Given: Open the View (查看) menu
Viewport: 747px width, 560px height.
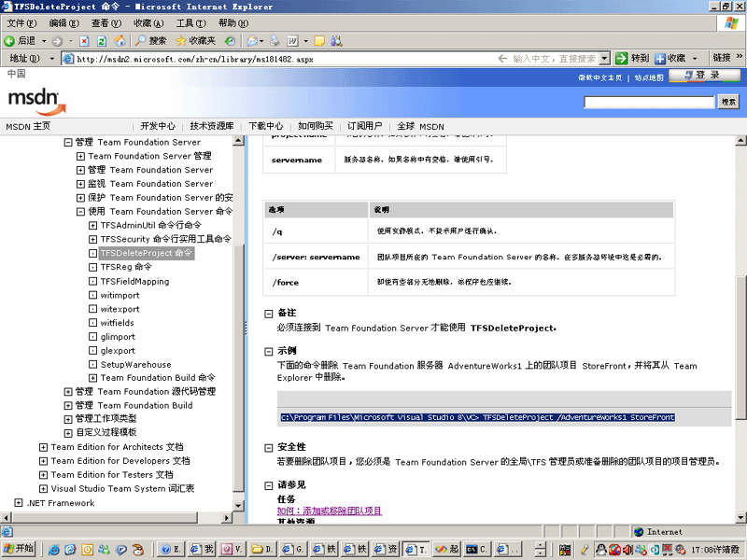Looking at the screenshot, I should click(x=106, y=22).
